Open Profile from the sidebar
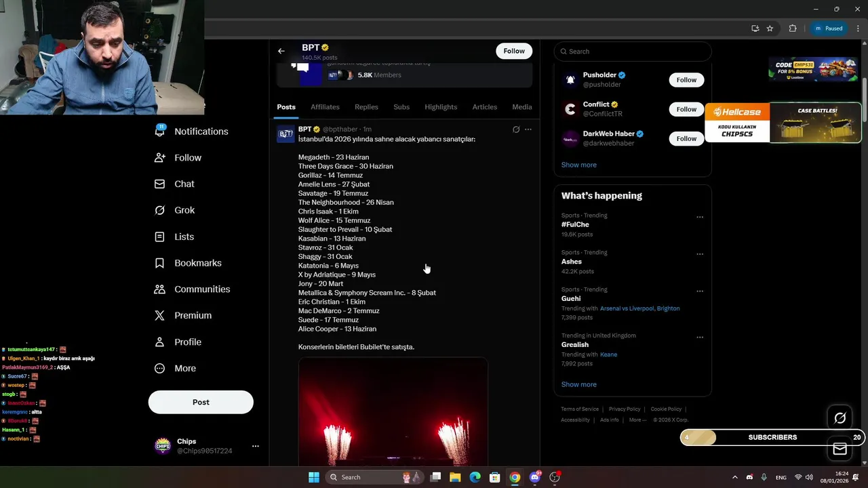Image resolution: width=868 pixels, height=488 pixels. (178, 342)
